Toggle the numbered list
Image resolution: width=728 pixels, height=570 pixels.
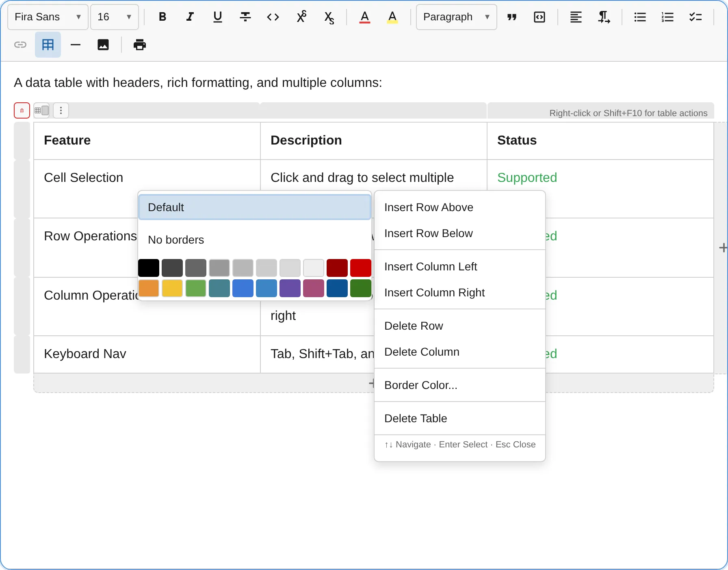pos(667,17)
